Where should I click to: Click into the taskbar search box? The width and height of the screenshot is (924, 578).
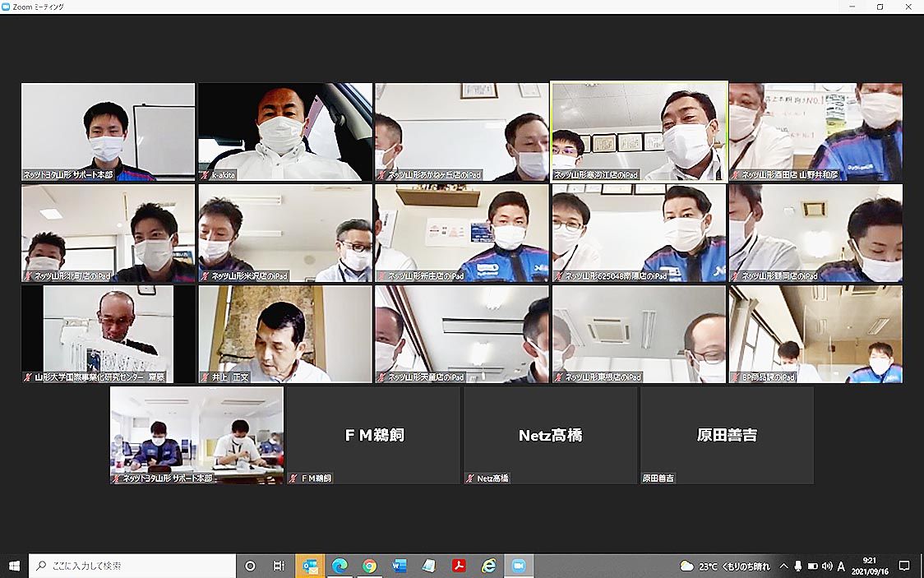(x=132, y=566)
